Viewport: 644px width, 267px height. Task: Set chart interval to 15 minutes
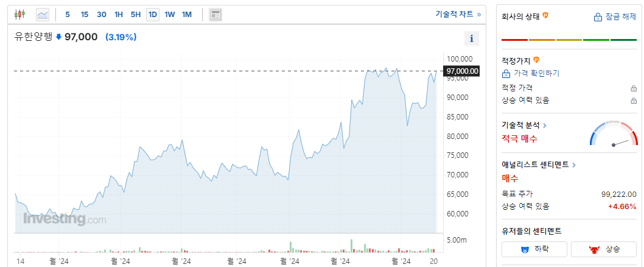click(x=84, y=15)
